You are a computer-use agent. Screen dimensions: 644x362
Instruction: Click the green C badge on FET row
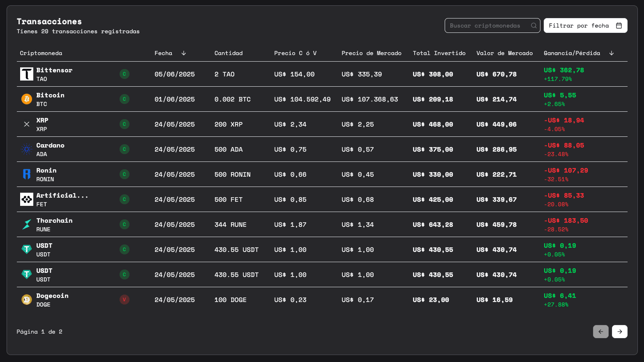125,199
